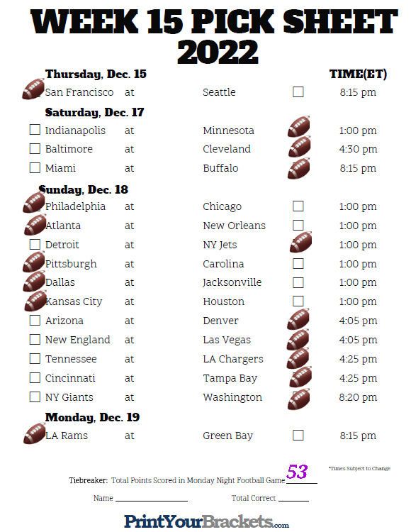Tick the Cincinnati checkbox
The height and width of the screenshot is (532, 411).
tap(35, 378)
